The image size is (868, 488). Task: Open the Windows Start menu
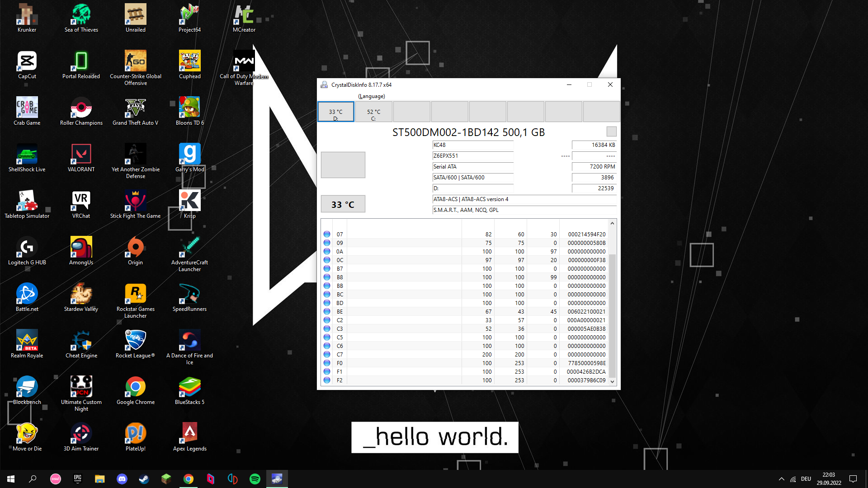(10, 479)
